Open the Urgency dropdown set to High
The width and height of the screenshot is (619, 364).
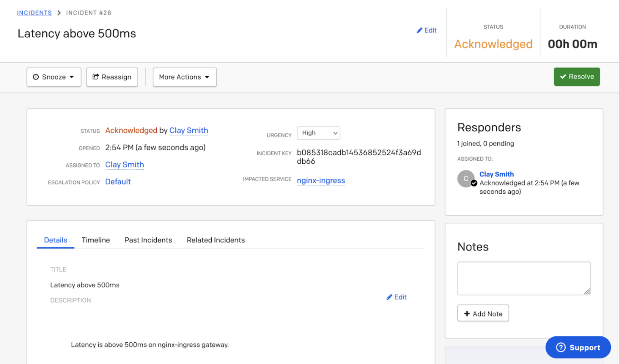point(318,133)
